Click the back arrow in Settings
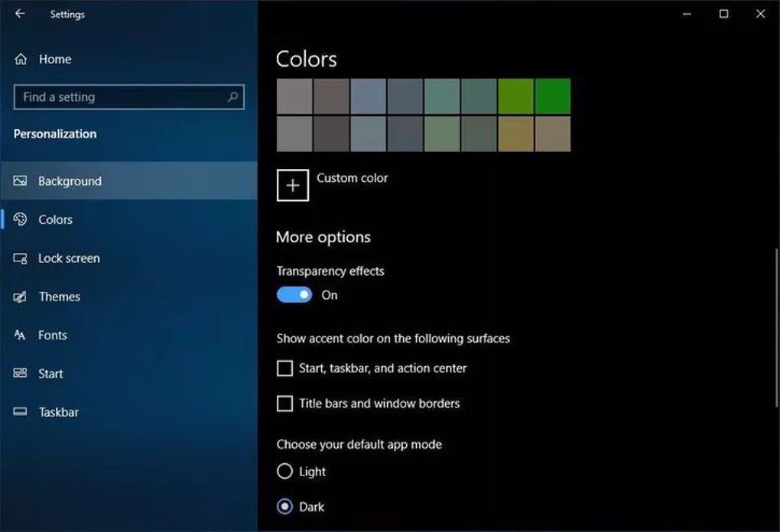The height and width of the screenshot is (532, 780). 20,14
